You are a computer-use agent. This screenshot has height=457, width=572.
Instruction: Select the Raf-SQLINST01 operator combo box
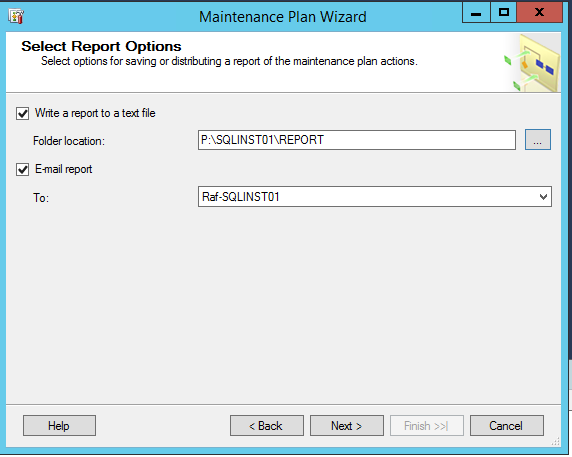pos(375,197)
